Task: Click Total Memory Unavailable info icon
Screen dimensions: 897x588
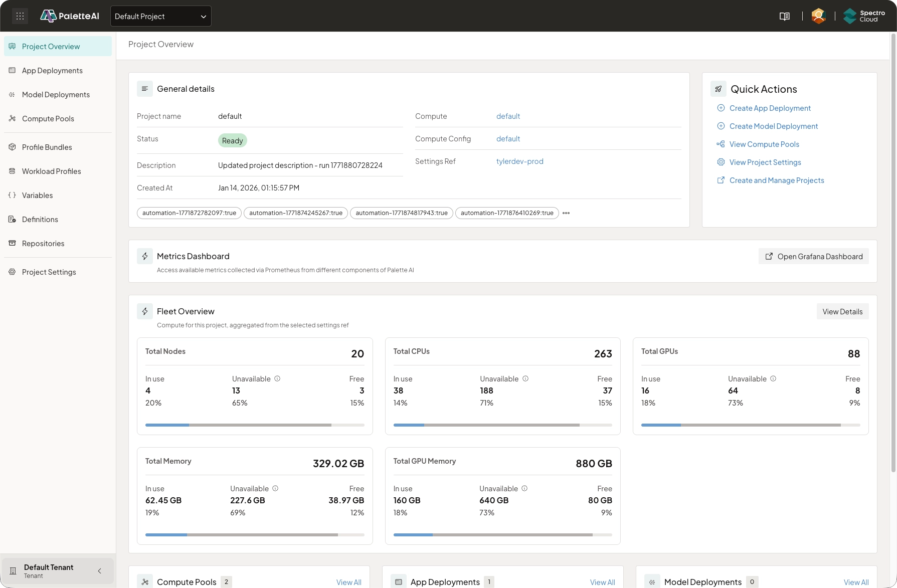Action: pyautogui.click(x=275, y=488)
